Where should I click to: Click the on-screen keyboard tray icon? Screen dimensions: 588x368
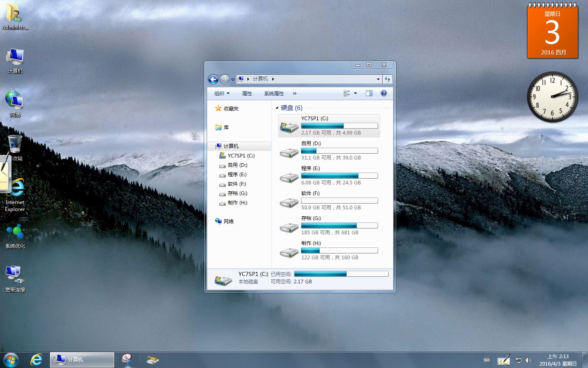[x=486, y=360]
